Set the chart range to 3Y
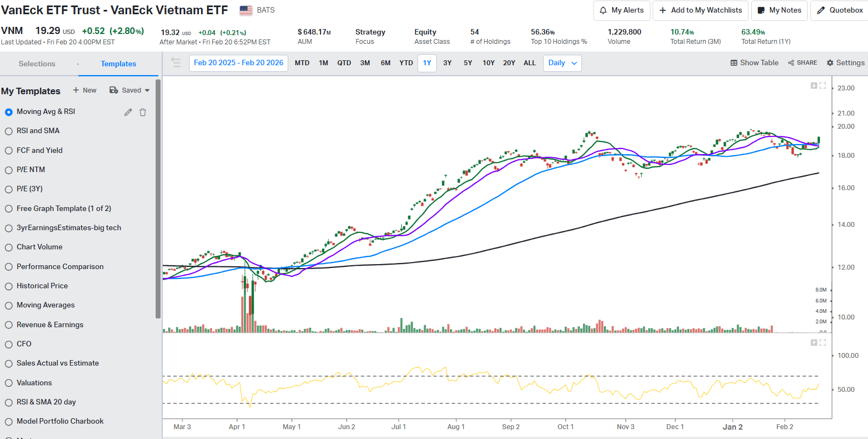The height and width of the screenshot is (439, 868). pos(448,63)
